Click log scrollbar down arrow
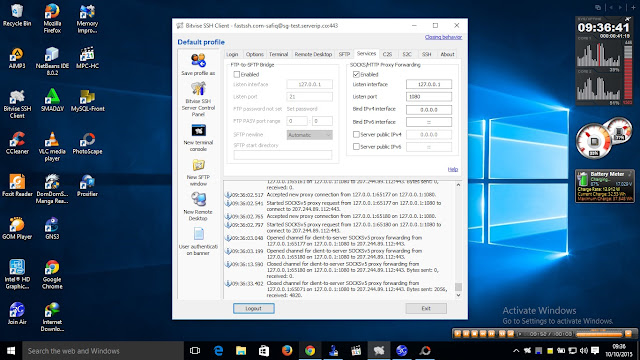640x360 pixels. tap(458, 295)
